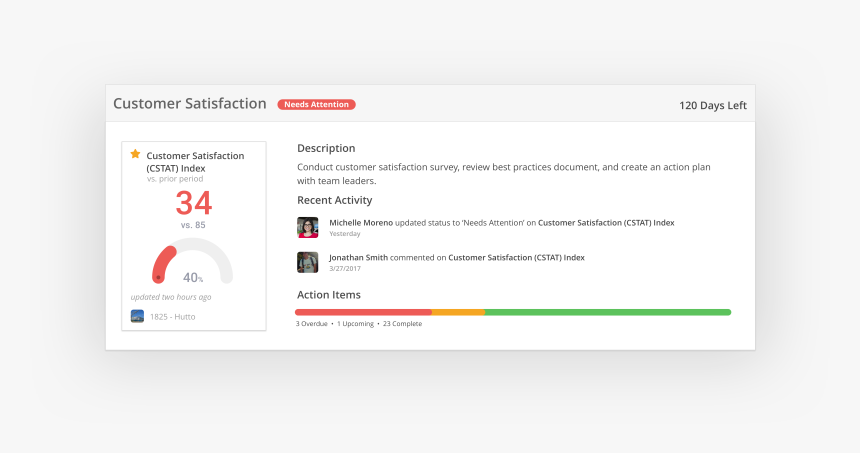Click the Recent Activity section heading
The height and width of the screenshot is (453, 860).
(335, 200)
